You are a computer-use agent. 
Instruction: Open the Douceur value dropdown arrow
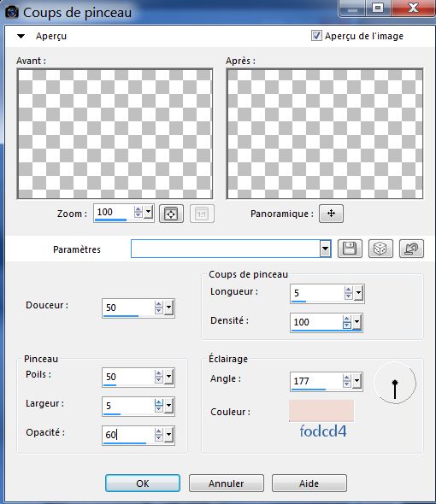pos(168,308)
